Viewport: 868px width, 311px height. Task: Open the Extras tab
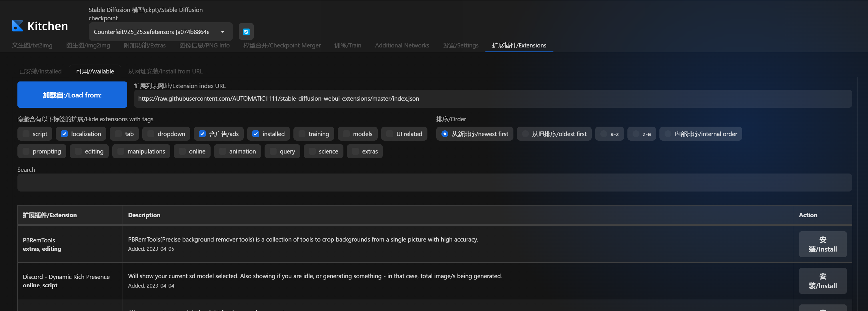tap(145, 45)
